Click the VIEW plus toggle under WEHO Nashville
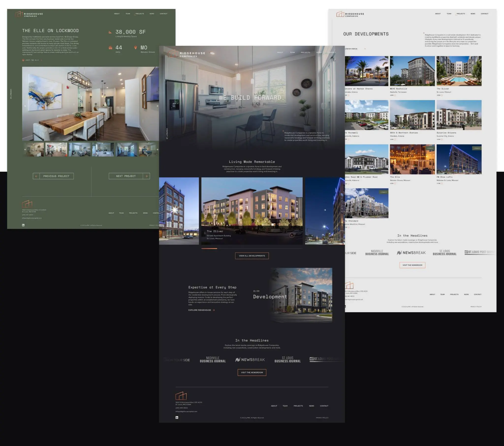This screenshot has height=446, width=504. 394,96
